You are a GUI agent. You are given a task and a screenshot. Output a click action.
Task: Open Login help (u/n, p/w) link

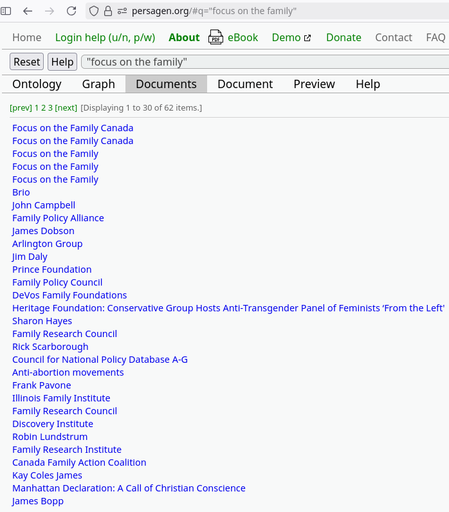click(x=105, y=37)
